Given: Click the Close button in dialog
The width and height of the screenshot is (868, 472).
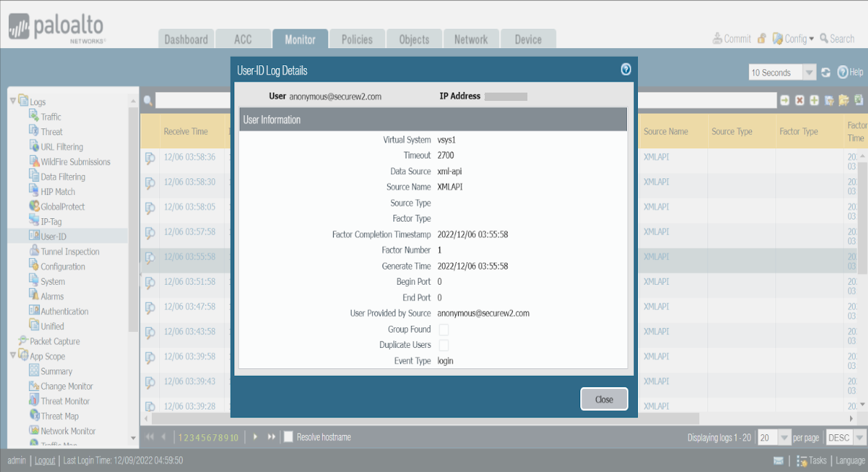Looking at the screenshot, I should (x=604, y=399).
